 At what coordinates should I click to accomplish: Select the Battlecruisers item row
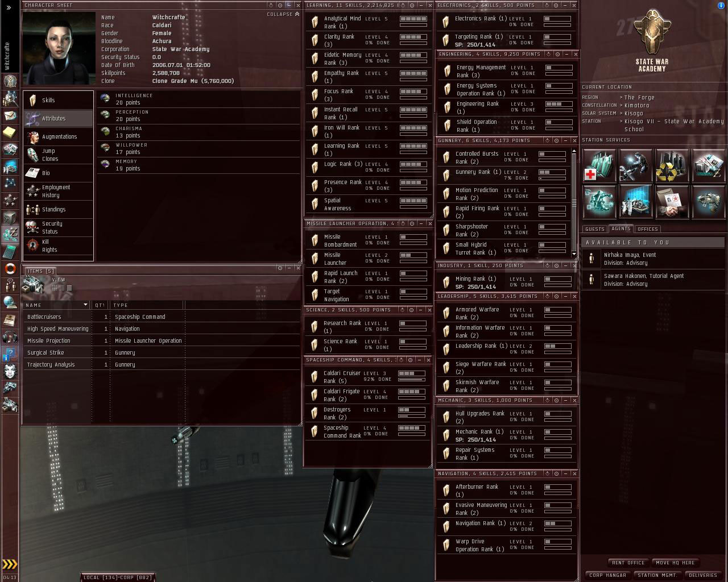coord(162,317)
